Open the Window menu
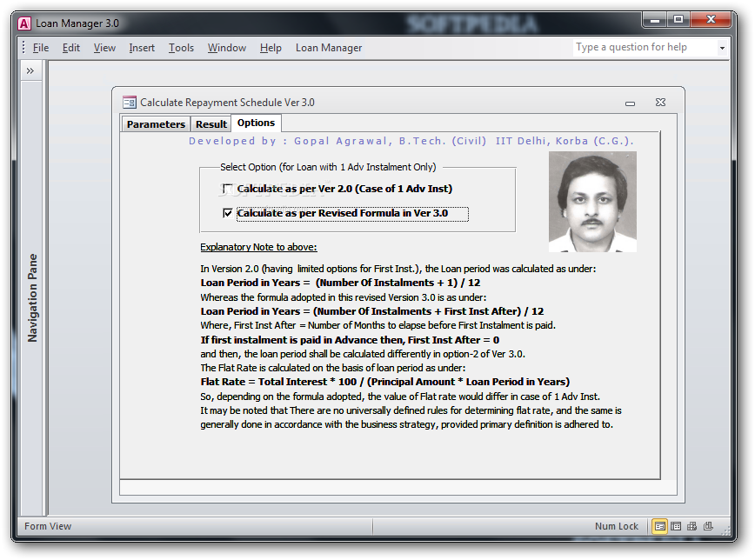 click(227, 48)
